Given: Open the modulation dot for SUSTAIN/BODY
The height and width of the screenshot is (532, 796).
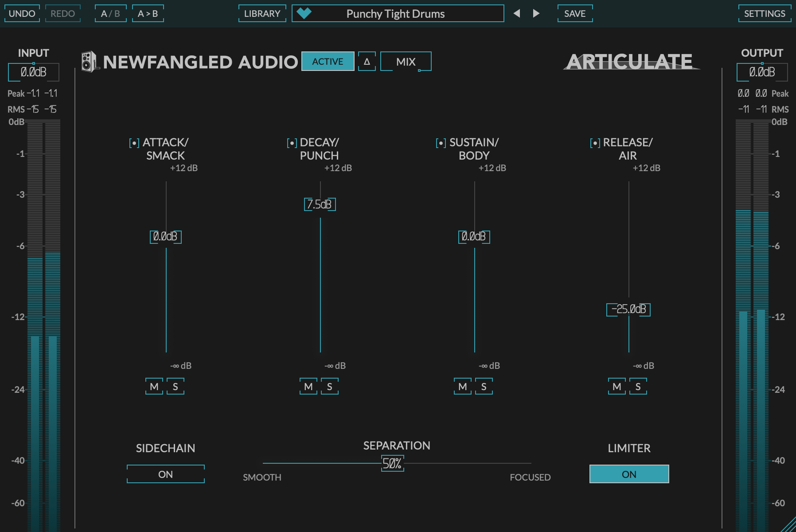Looking at the screenshot, I should (440, 143).
